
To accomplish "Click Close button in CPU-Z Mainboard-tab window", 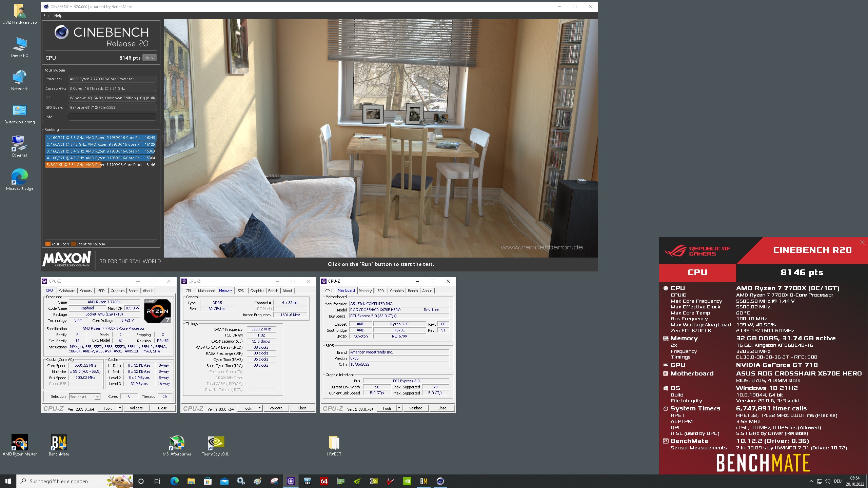I will point(442,408).
